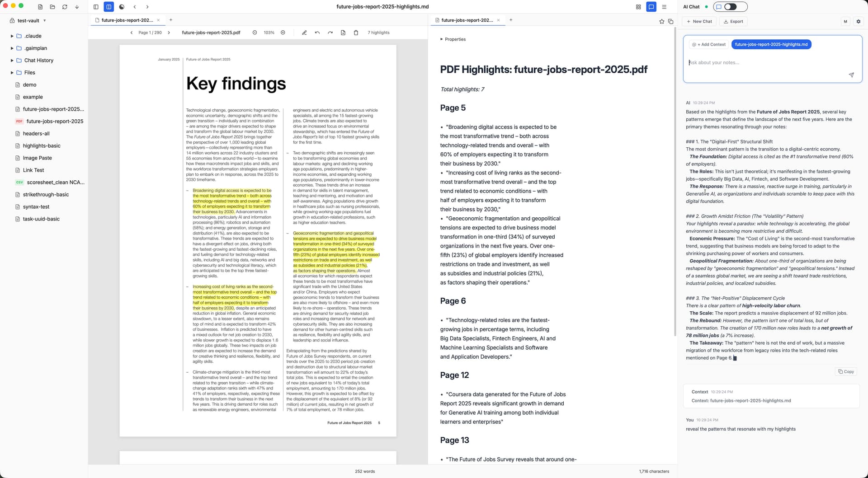The width and height of the screenshot is (868, 478).
Task: Expand the Properties disclosure triangle
Action: tap(442, 39)
